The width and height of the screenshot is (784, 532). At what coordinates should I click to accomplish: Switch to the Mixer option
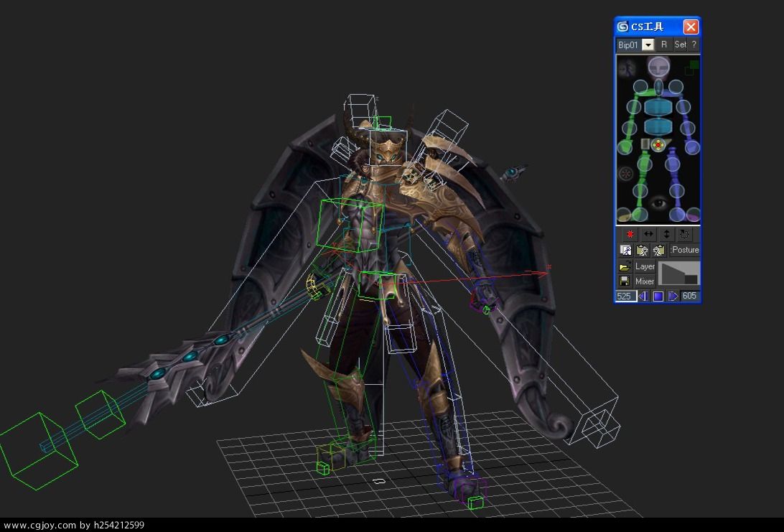click(x=645, y=281)
